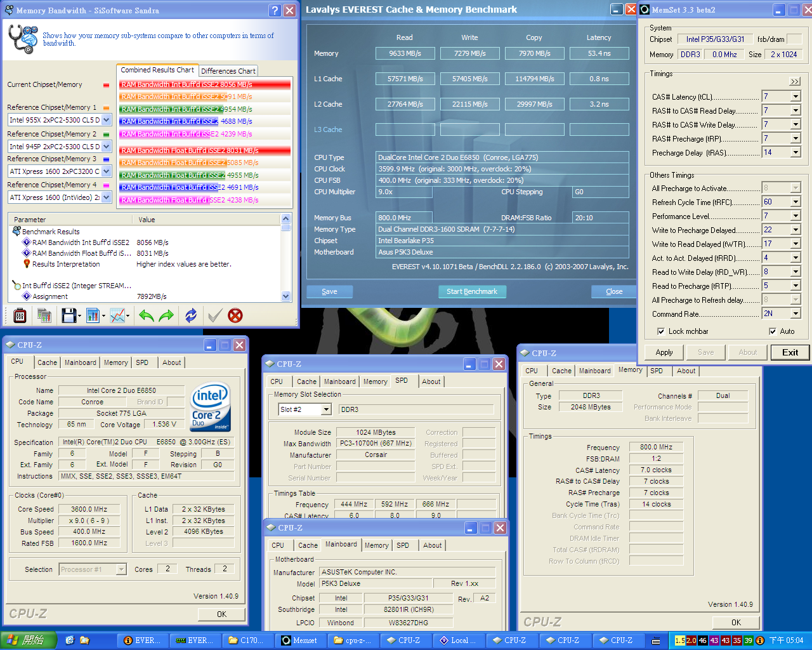
Task: Open CPU tab in CPU-Z SPD window
Action: point(277,381)
